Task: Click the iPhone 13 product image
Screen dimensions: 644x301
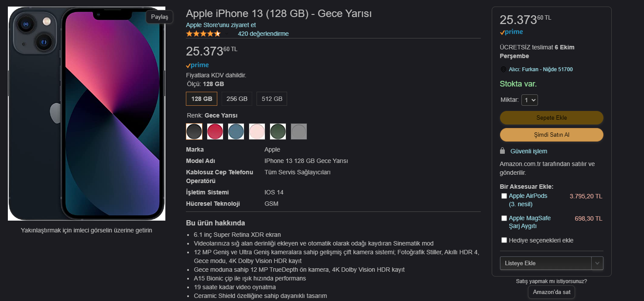Action: click(87, 114)
